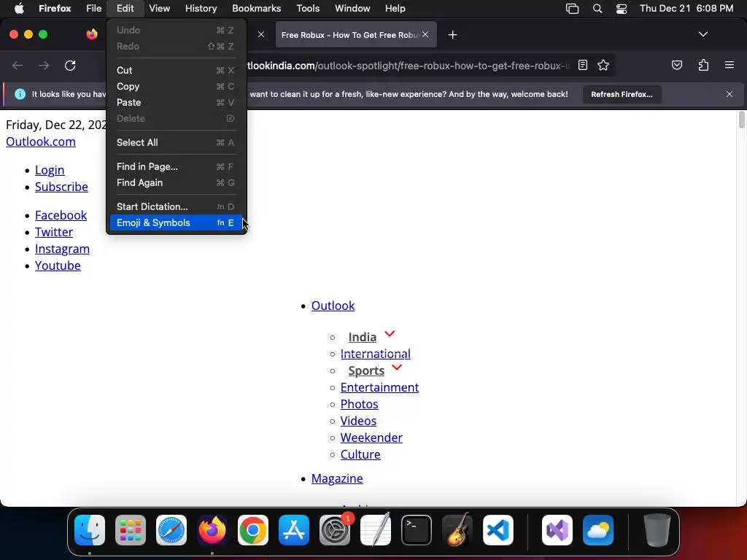Open the Instagram link
747x560 pixels.
coord(62,249)
